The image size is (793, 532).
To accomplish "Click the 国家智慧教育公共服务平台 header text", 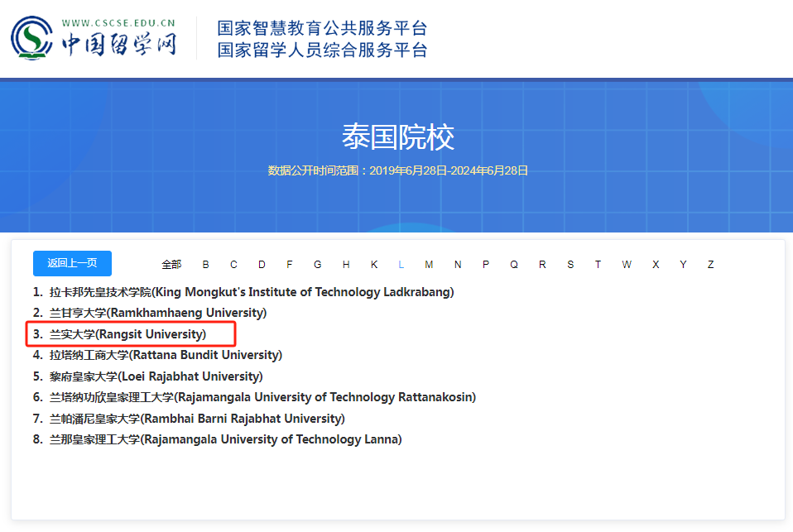I will point(323,28).
